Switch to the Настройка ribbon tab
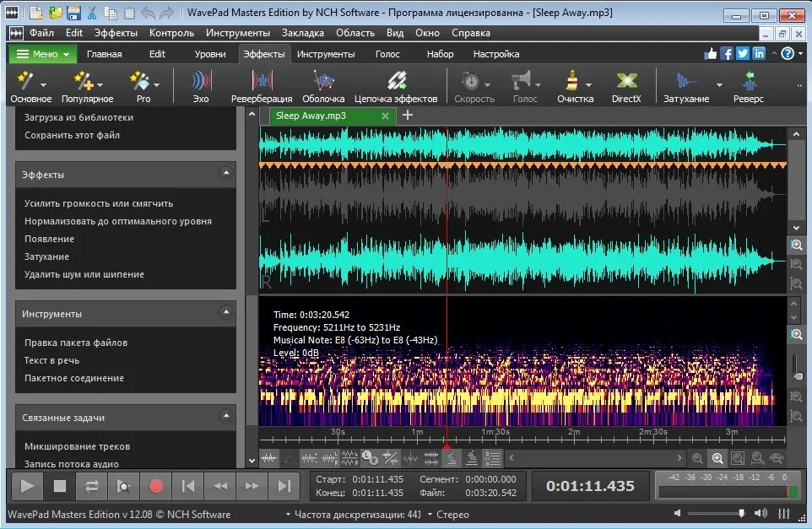812x529 pixels. pos(496,54)
